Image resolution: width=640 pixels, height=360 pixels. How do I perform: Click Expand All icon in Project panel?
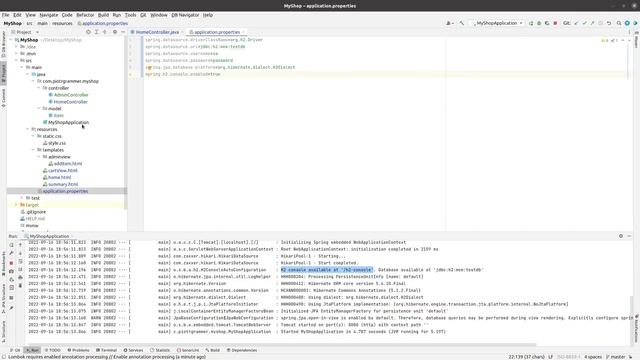coord(96,32)
